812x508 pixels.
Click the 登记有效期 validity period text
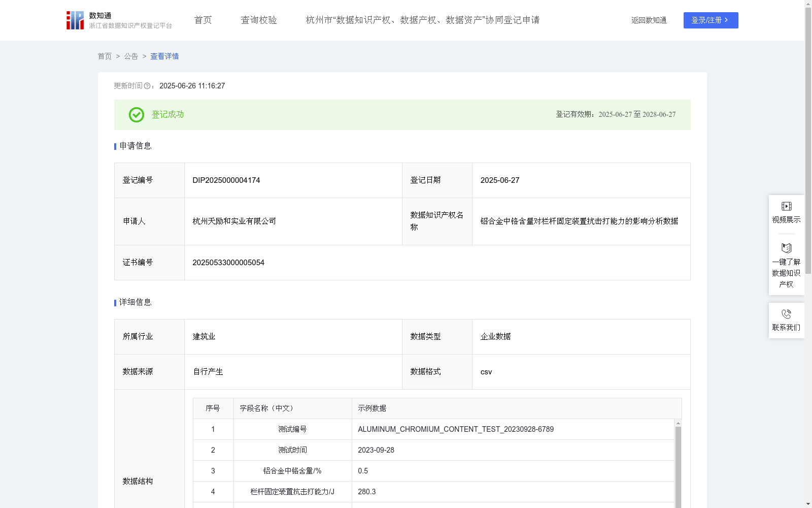coord(616,115)
